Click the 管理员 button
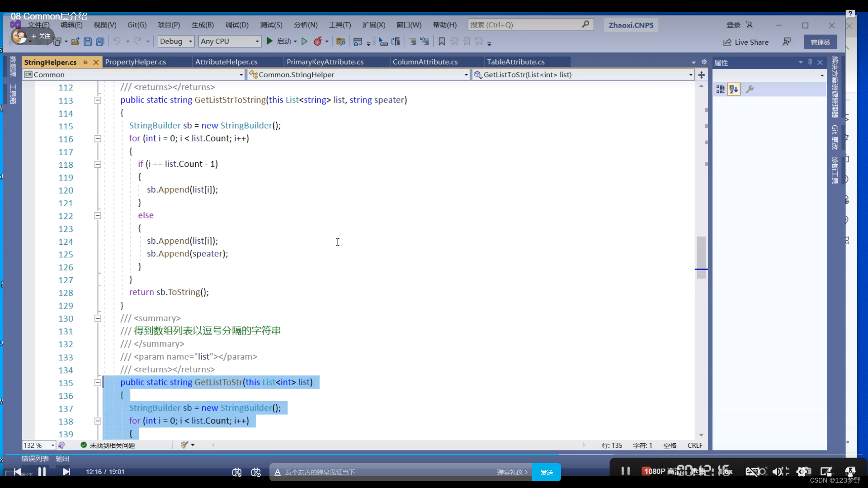This screenshot has width=868, height=488. (x=820, y=42)
